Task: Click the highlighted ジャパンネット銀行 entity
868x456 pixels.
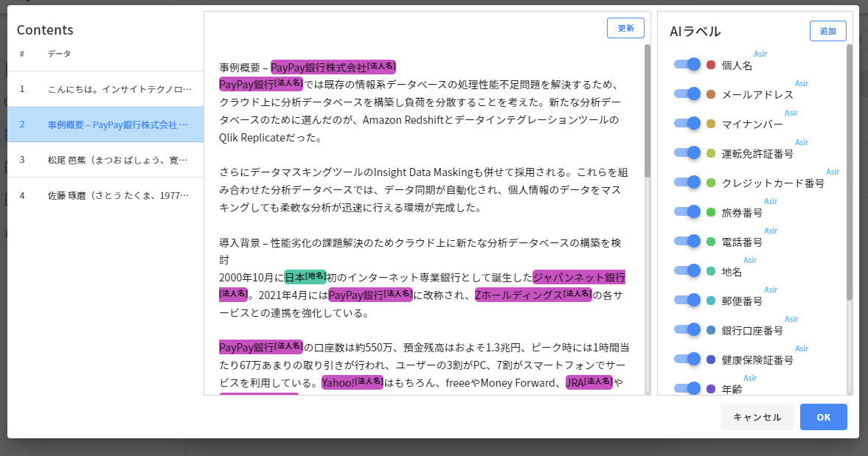Action: pyautogui.click(x=578, y=277)
